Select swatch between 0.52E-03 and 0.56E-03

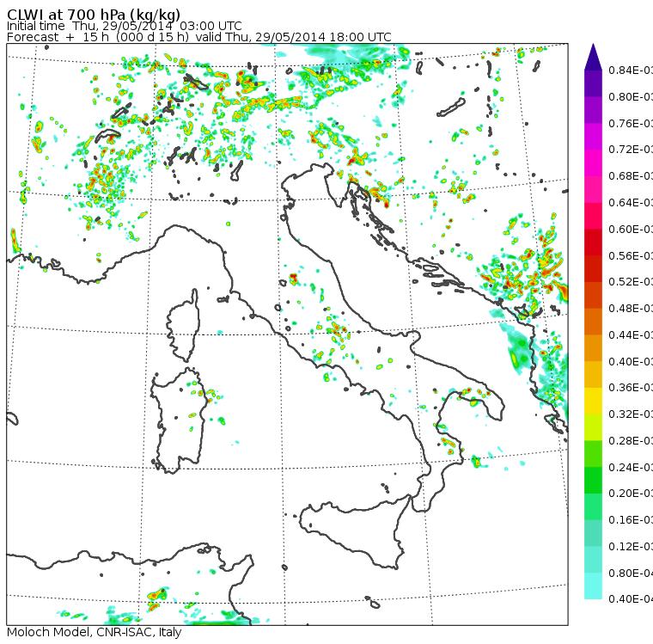(593, 269)
